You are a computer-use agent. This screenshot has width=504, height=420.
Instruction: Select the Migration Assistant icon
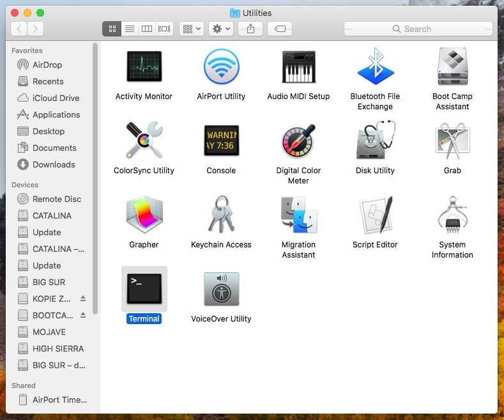298,214
